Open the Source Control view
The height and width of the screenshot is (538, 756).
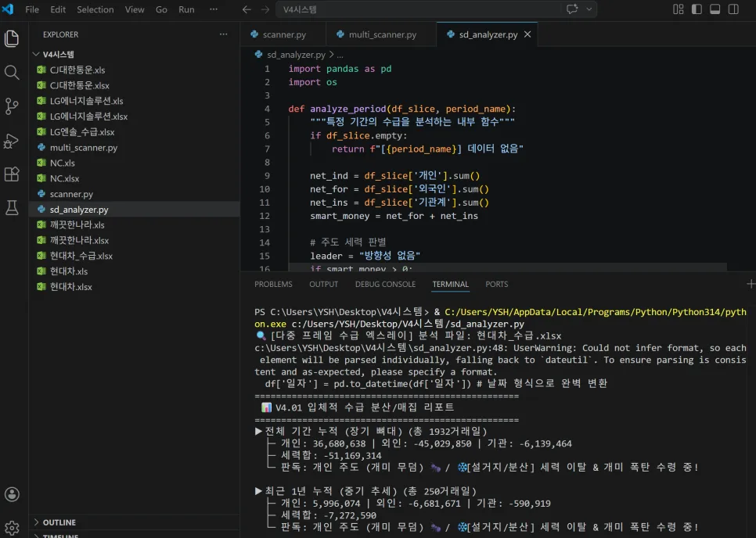tap(12, 106)
